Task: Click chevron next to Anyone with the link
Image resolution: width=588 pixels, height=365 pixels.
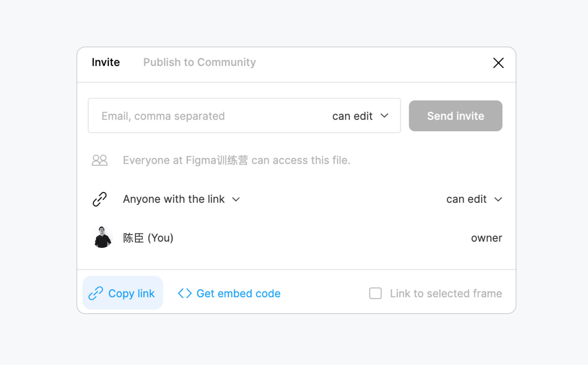Action: [236, 199]
